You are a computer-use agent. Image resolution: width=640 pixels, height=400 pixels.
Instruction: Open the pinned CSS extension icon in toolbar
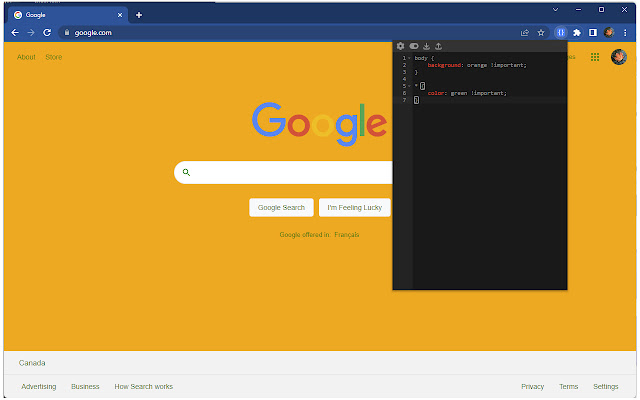tap(561, 33)
